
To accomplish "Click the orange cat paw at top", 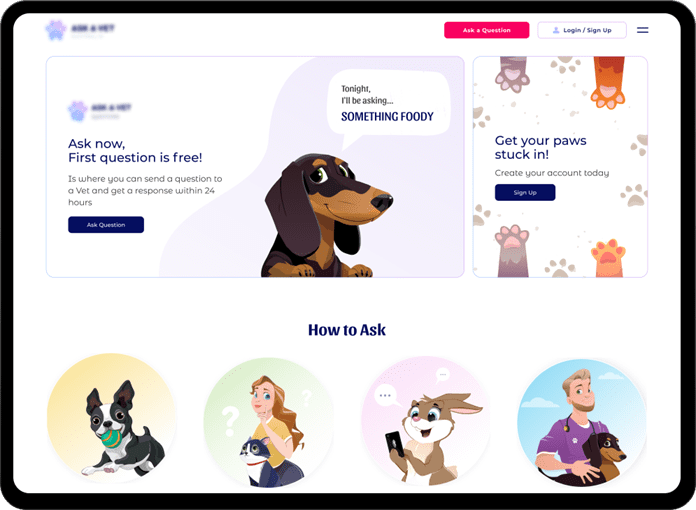I will click(609, 83).
